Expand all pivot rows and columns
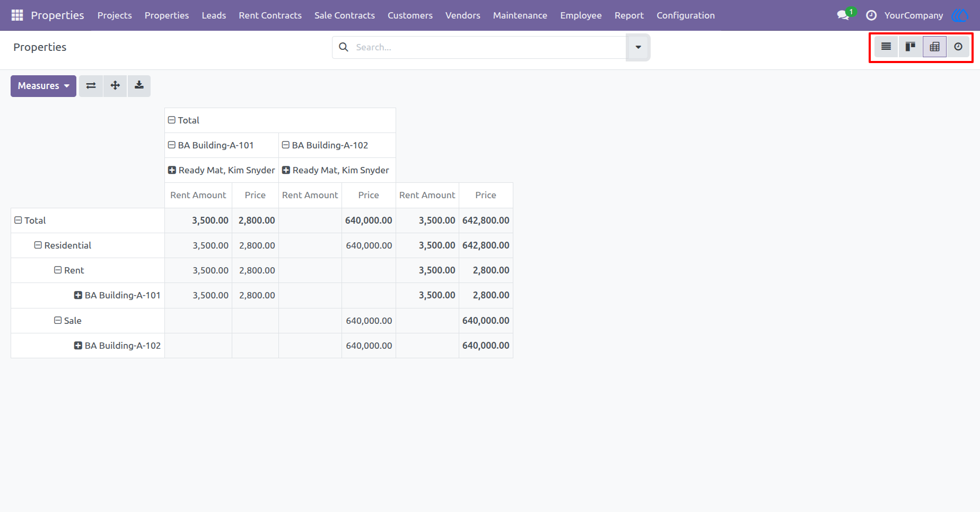This screenshot has width=980, height=512. [x=115, y=86]
